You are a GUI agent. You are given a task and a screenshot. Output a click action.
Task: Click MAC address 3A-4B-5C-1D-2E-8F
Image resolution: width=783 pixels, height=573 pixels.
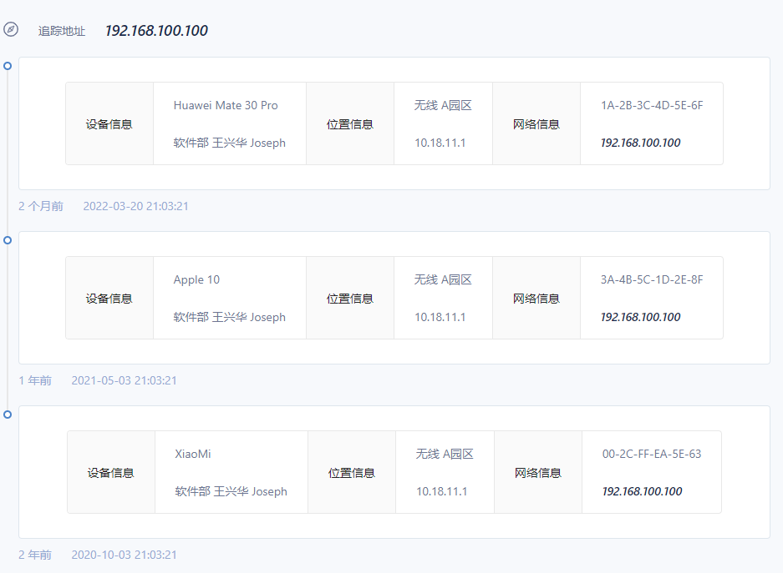pyautogui.click(x=651, y=280)
